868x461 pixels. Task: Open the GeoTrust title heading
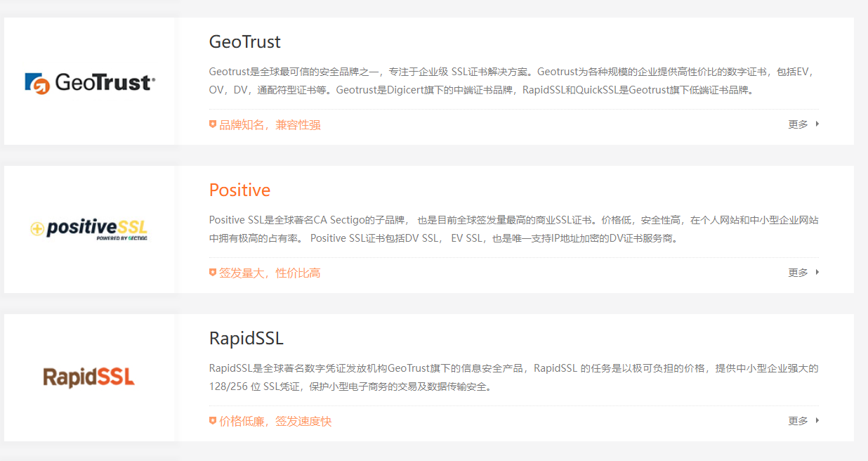(245, 42)
